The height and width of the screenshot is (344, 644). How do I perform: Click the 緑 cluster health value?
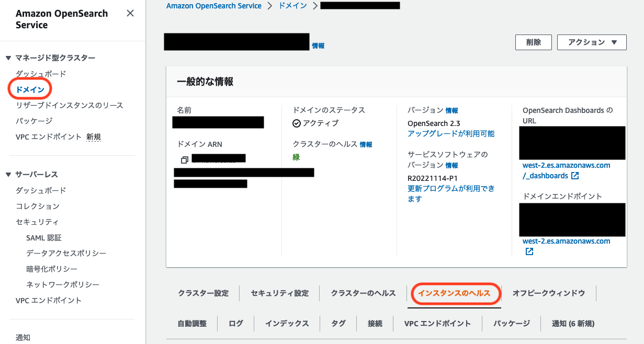click(296, 157)
